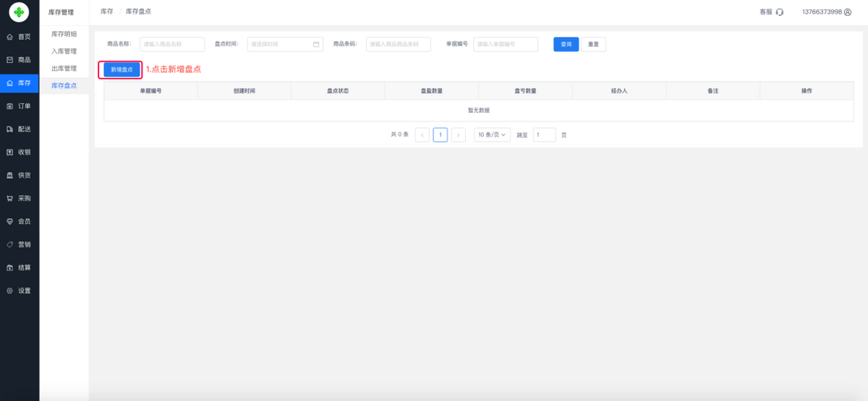Click the 13766373998 account number
Screen dimensions: 868x401
[x=822, y=12]
